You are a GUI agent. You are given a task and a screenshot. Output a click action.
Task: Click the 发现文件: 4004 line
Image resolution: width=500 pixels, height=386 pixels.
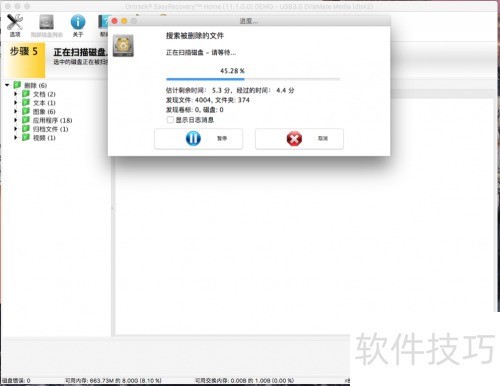[x=207, y=100]
